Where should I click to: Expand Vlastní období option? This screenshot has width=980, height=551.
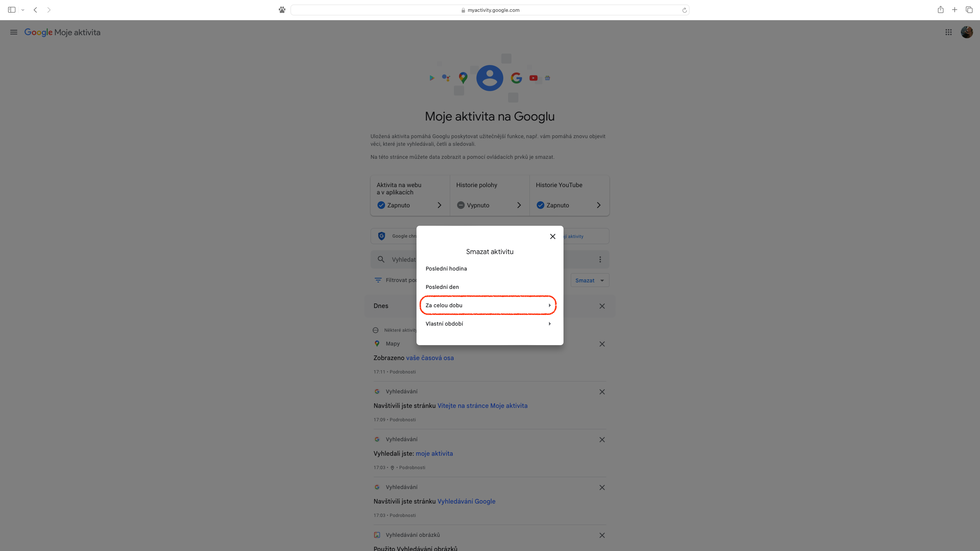[488, 324]
